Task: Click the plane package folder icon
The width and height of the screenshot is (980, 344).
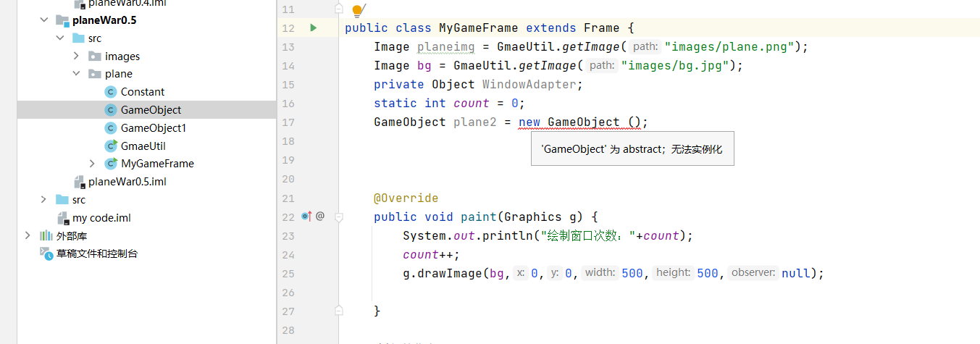Action: (95, 74)
